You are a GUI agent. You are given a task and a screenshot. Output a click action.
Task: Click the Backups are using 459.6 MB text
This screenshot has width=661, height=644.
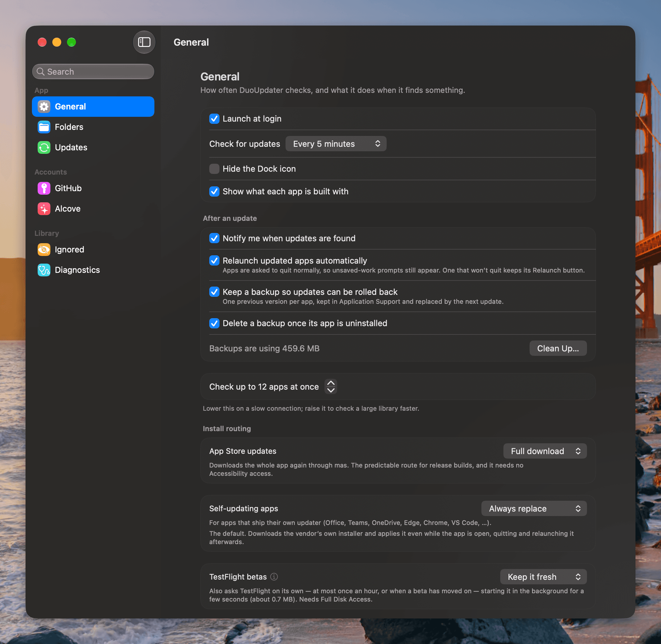[x=264, y=348]
